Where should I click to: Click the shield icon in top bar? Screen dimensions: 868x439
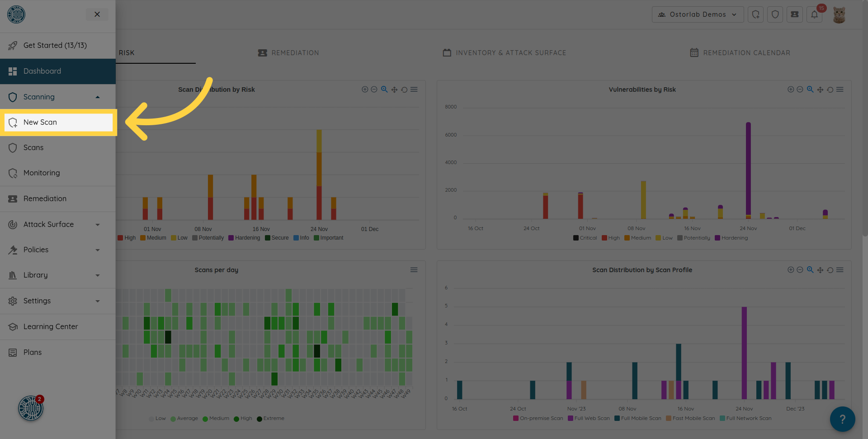[775, 14]
